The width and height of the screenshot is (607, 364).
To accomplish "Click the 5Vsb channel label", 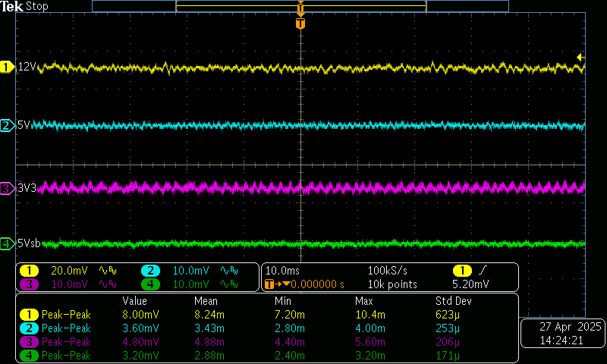I will pos(29,243).
